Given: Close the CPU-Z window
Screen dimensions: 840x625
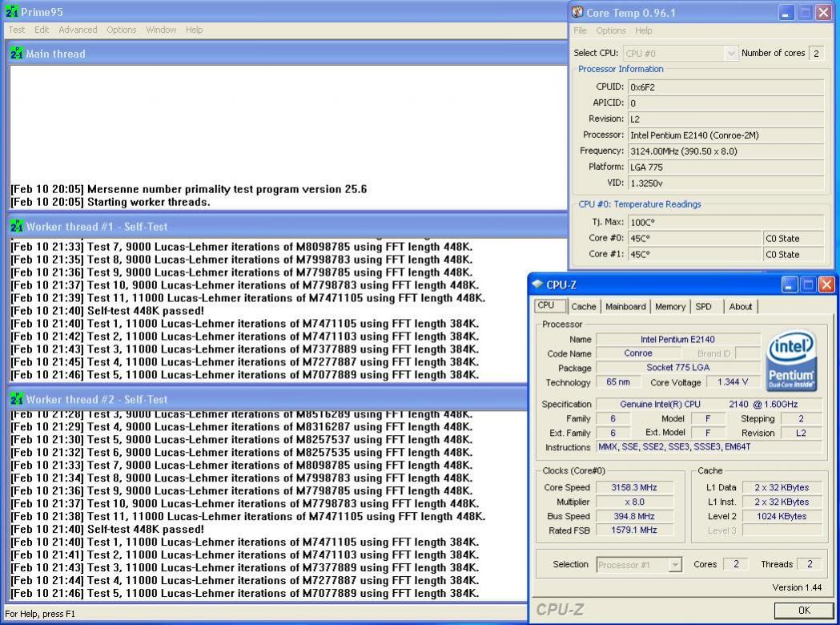Looking at the screenshot, I should (826, 284).
